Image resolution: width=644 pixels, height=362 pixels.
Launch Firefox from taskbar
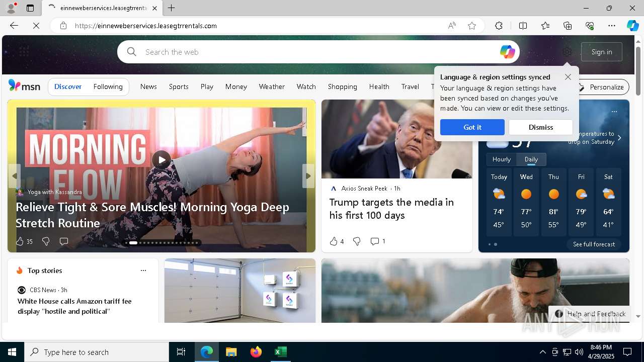tap(256, 352)
